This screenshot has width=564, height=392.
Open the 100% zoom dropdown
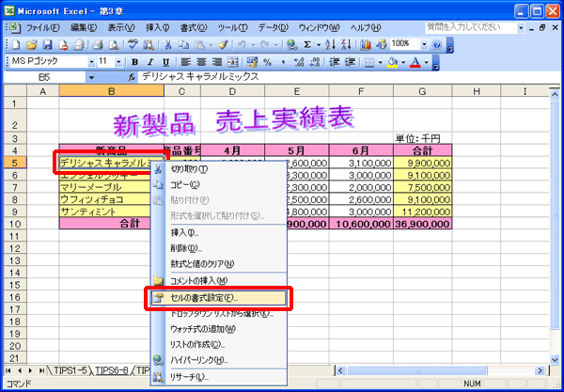[x=425, y=44]
